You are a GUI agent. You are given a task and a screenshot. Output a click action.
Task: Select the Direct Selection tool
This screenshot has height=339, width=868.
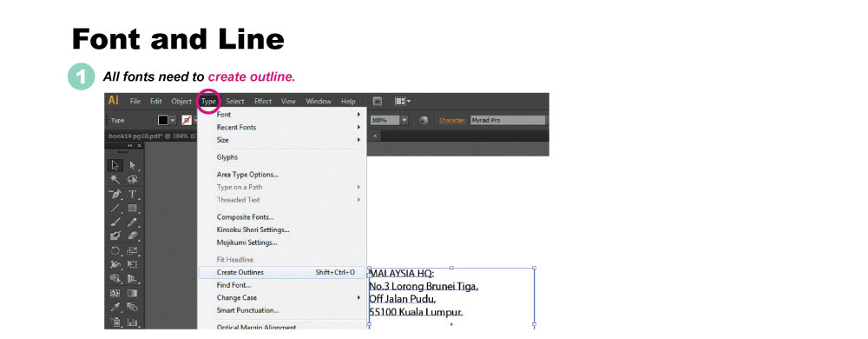tap(133, 165)
